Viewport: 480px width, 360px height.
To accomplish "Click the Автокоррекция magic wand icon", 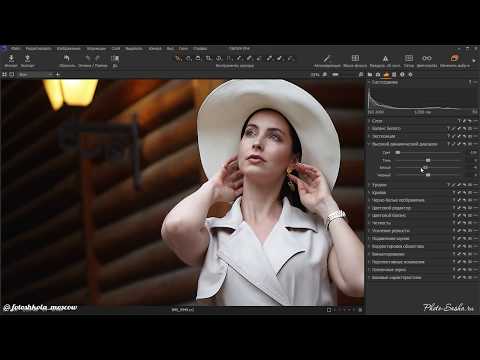I will pos(327,59).
